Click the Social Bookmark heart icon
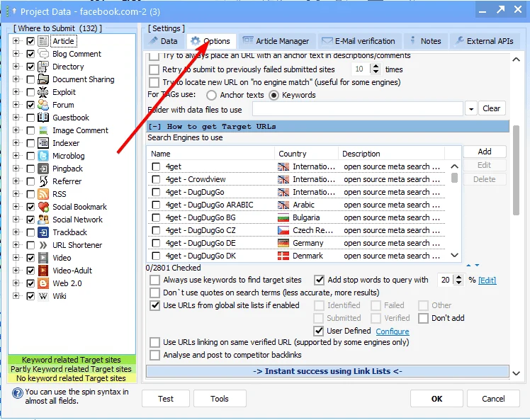Viewport: 530px width, 420px height. click(43, 207)
